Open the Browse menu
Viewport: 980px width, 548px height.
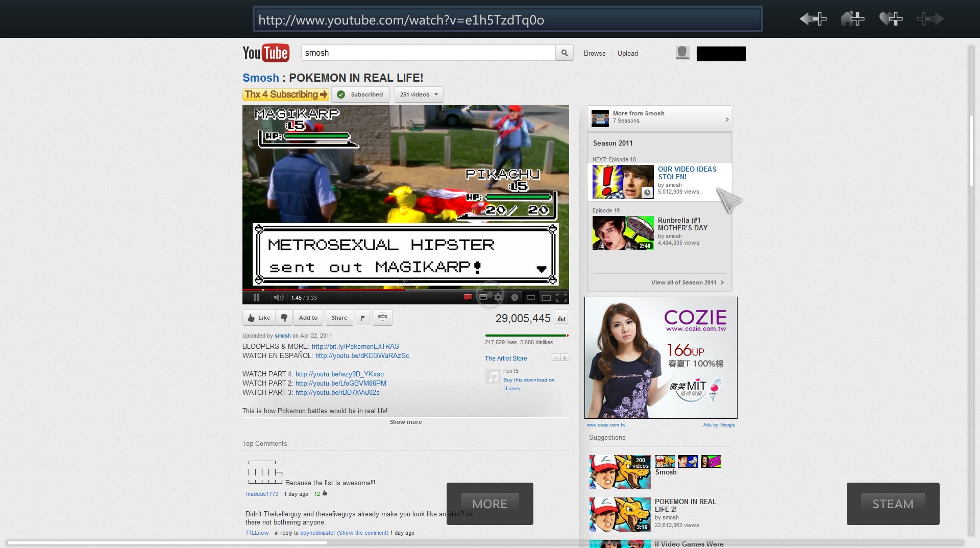595,53
